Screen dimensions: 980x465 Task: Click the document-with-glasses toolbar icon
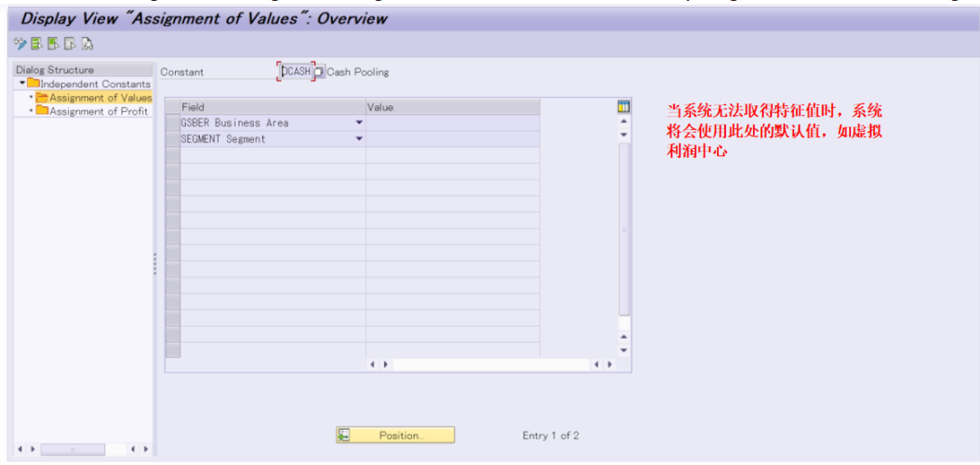[x=87, y=44]
